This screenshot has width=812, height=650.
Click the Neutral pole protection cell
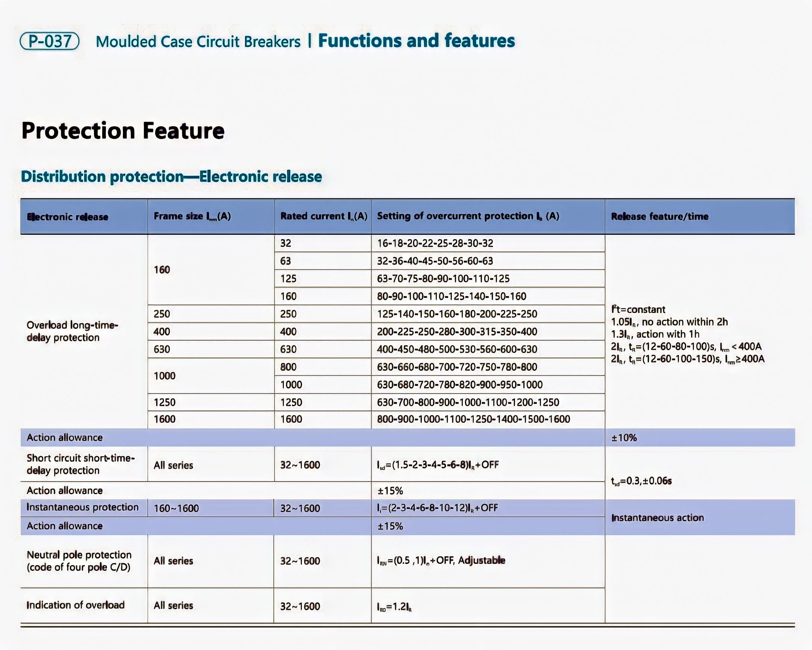79,561
